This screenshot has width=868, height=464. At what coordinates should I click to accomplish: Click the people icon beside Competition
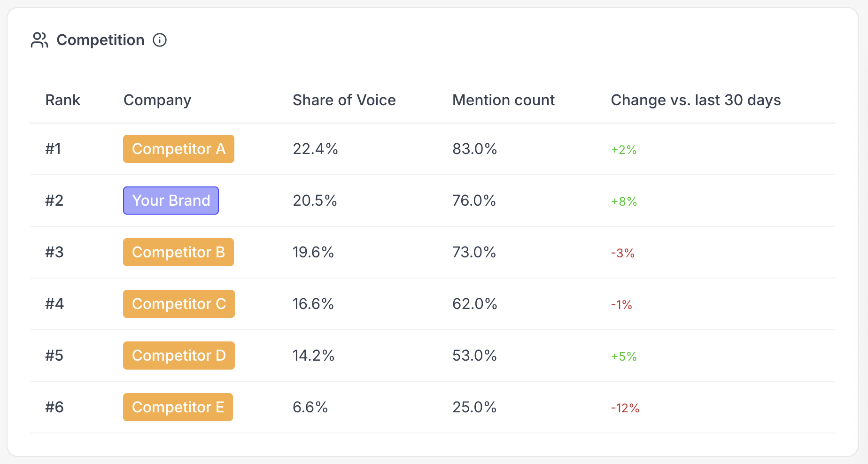coord(39,40)
